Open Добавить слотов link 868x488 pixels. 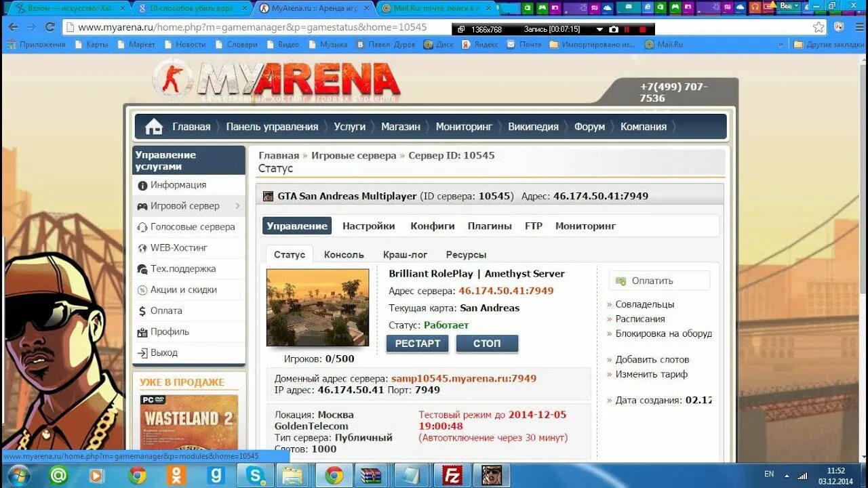pyautogui.click(x=652, y=360)
